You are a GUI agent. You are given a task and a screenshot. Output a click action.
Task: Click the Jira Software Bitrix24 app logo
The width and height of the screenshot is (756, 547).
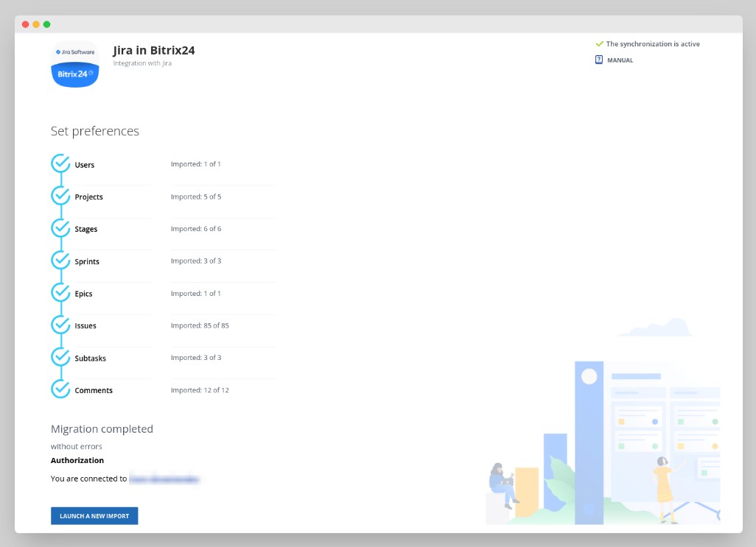(74, 64)
